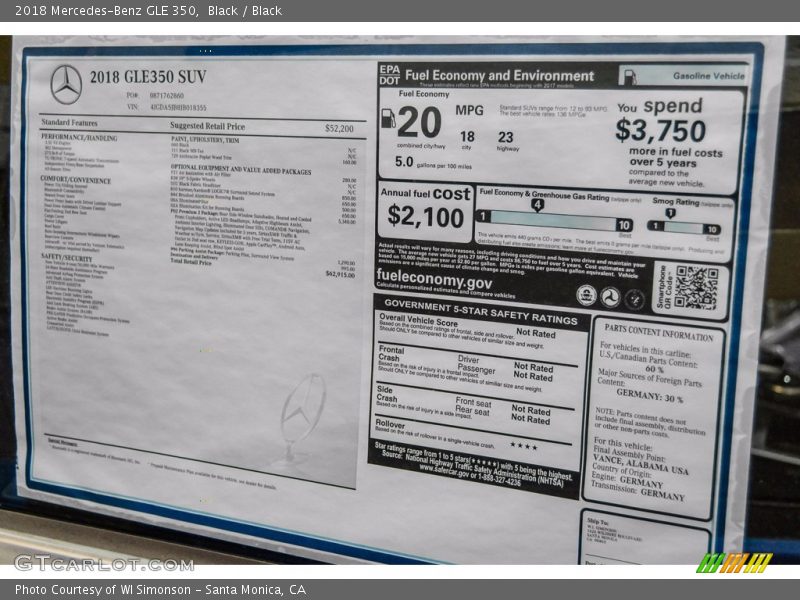Click the $3,750 fuel cost spend figure

click(660, 131)
